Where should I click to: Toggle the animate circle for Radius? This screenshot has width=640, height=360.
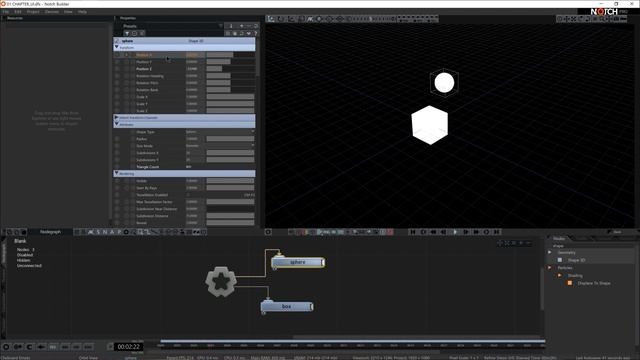tap(117, 139)
